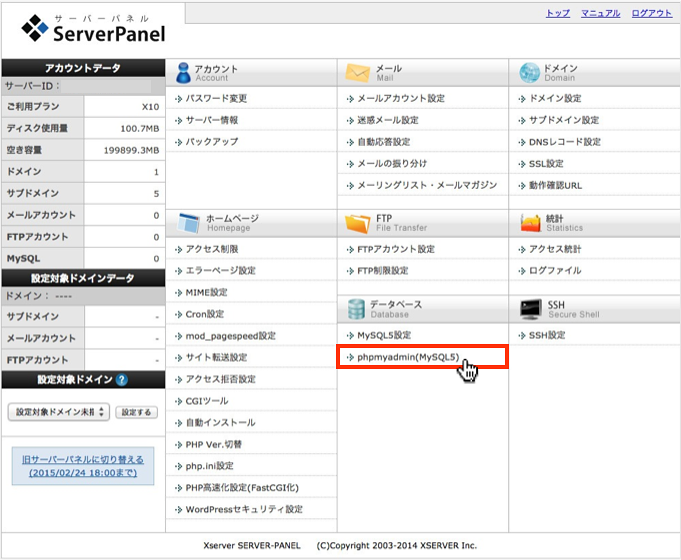Open 動作確認URL
681x560 pixels.
(x=555, y=186)
